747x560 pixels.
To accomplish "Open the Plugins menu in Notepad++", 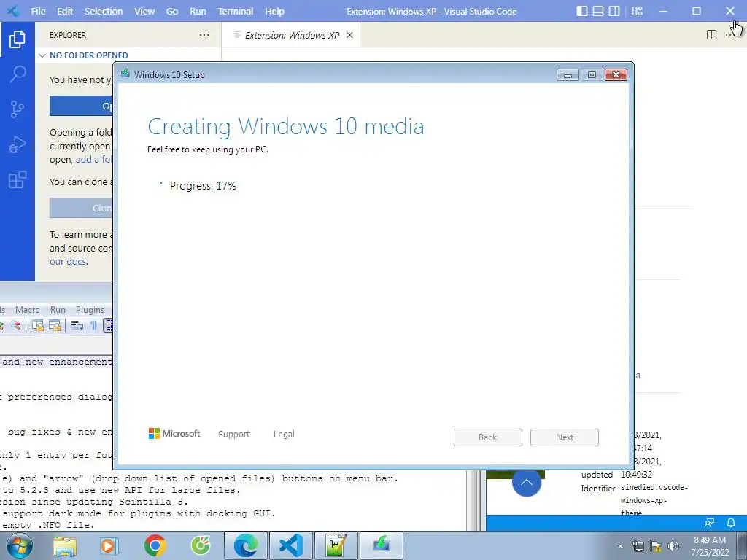I will [90, 309].
